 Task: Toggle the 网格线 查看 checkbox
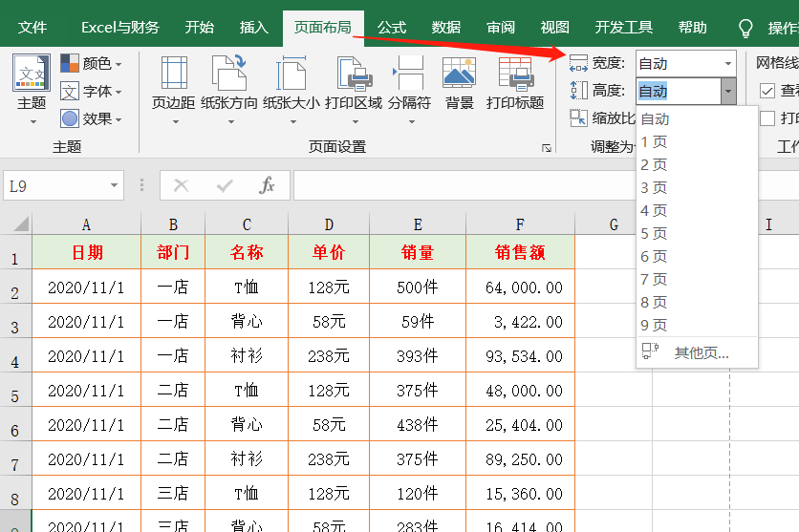click(x=767, y=91)
